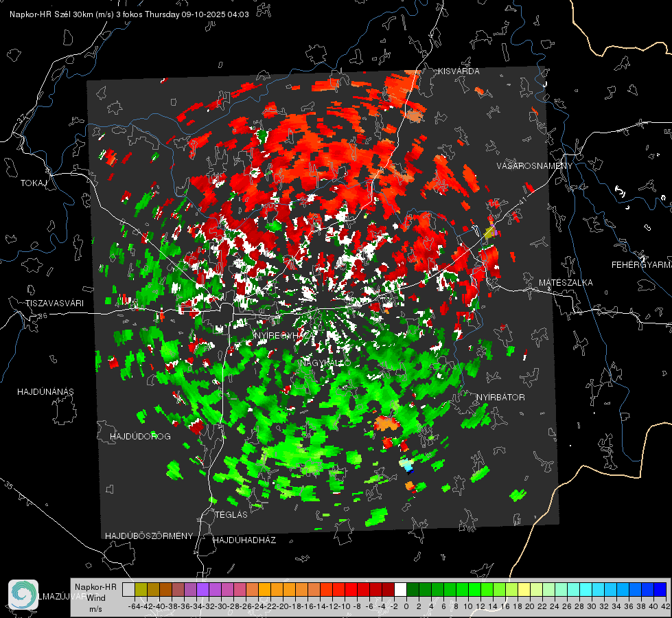Select the KISVÁRDA town label
This screenshot has width=672, height=618.
click(x=458, y=71)
